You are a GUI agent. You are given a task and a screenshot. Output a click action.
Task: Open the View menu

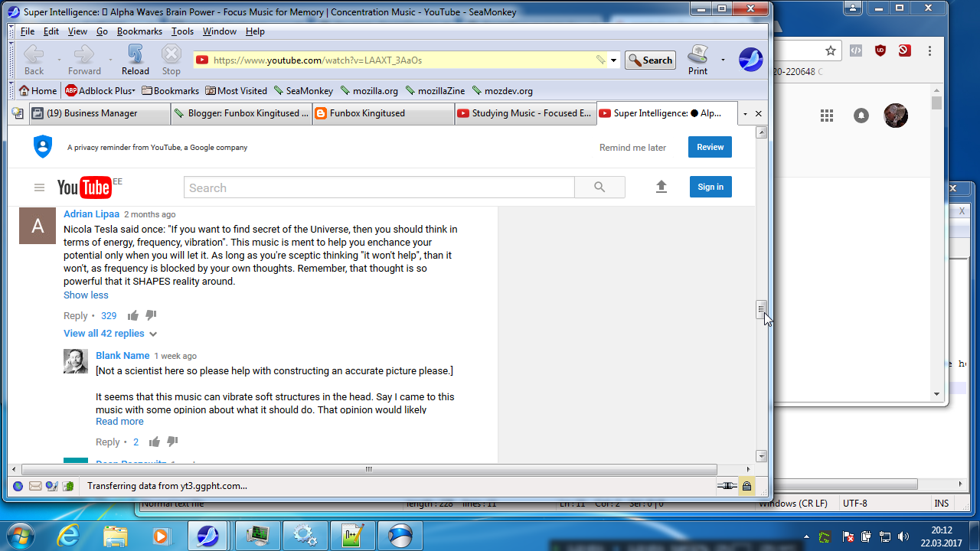click(77, 31)
